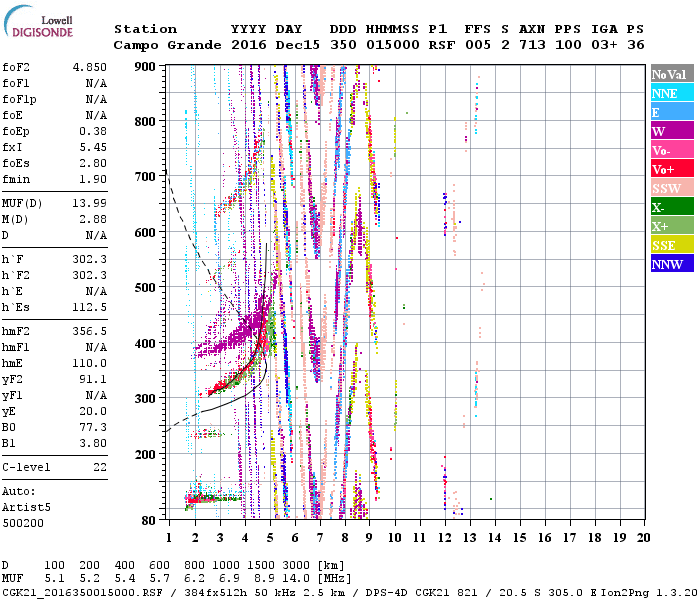700x600 pixels.
Task: Click the 12 MHz frequency axis label
Action: point(445,538)
